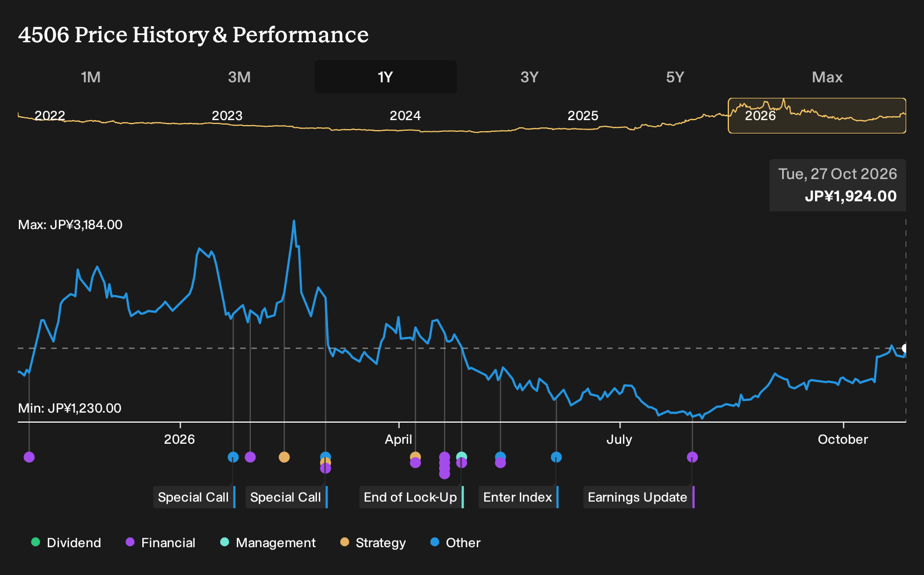Click the 'Max: JP¥3,184.00' label

pyautogui.click(x=70, y=225)
